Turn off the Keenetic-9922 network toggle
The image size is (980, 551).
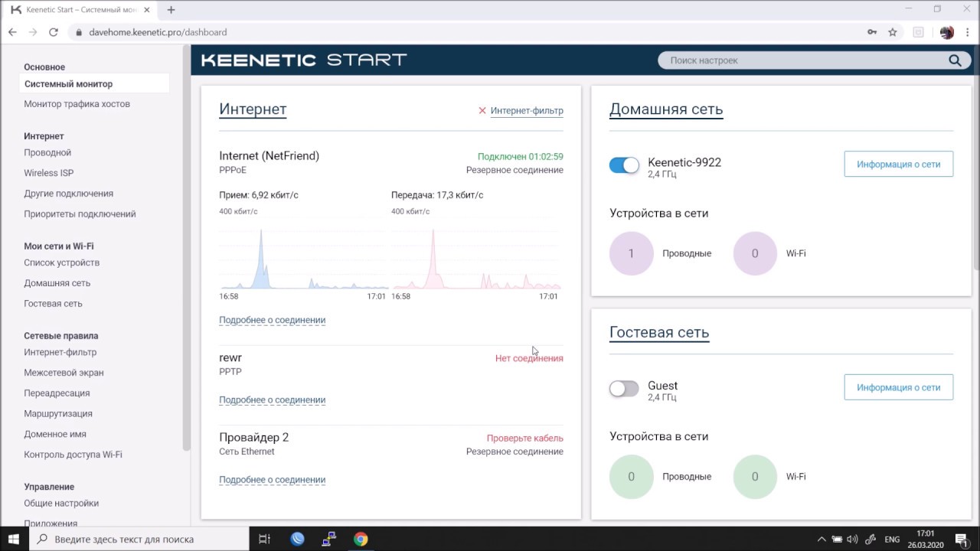coord(624,165)
